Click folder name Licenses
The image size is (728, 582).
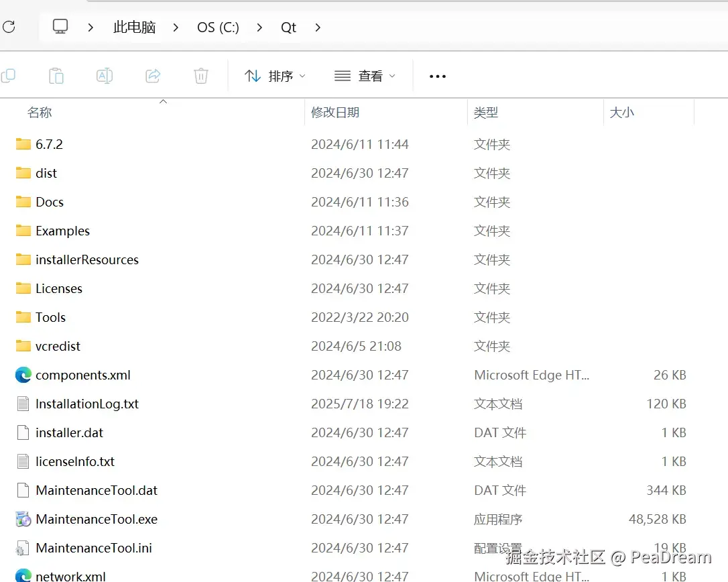tap(59, 288)
